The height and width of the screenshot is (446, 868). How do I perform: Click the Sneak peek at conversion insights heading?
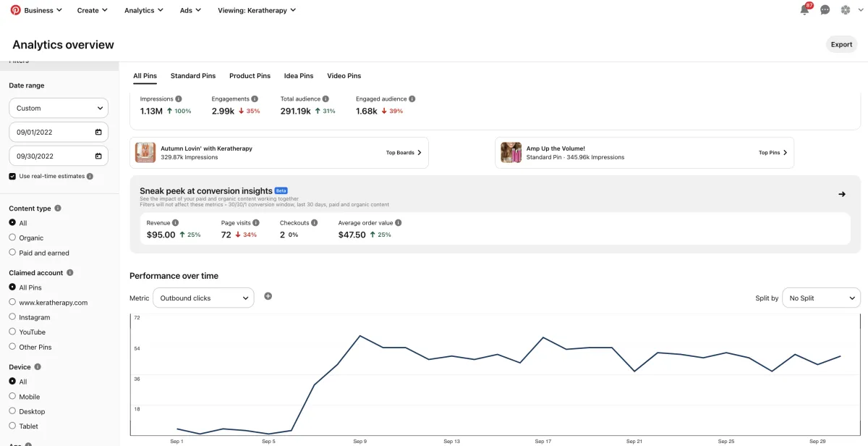click(x=206, y=191)
